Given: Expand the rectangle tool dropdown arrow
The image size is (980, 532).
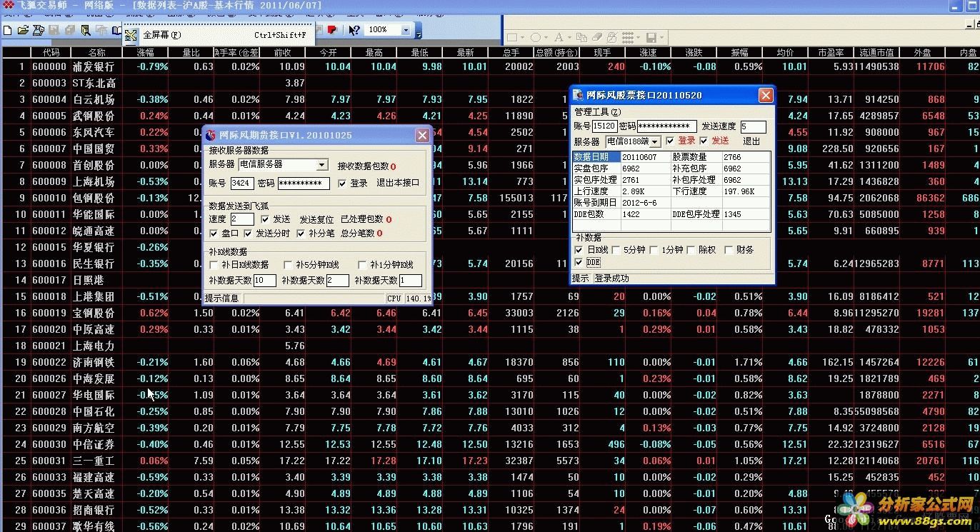Looking at the screenshot, I should tap(523, 38).
